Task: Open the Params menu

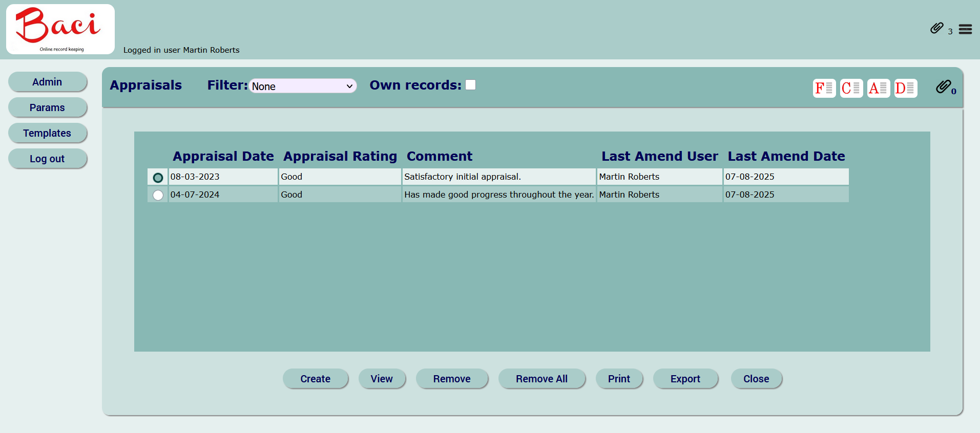Action: pos(47,107)
